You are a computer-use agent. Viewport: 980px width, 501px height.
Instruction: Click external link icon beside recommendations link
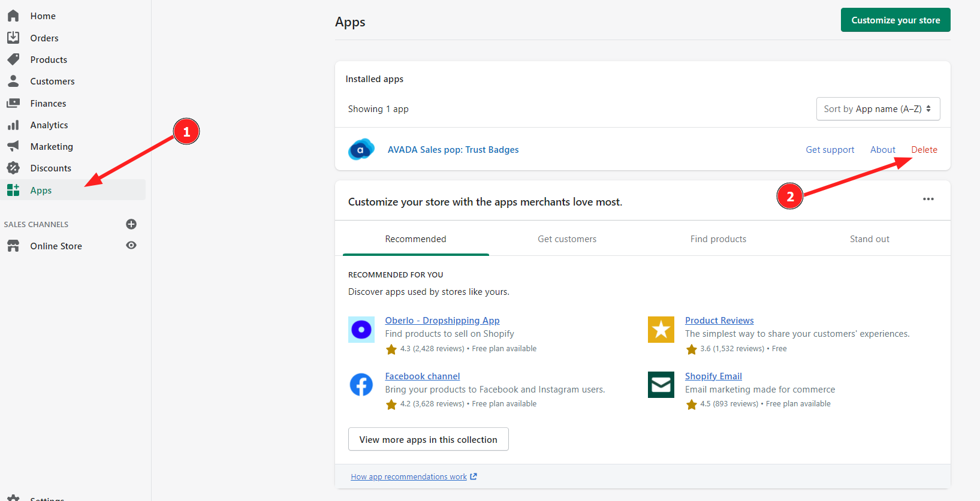[x=474, y=476]
